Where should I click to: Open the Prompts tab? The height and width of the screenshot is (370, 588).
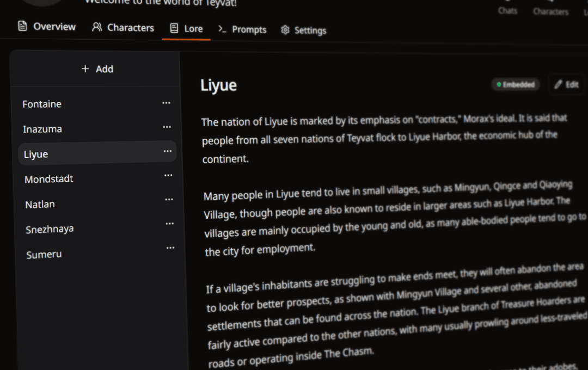click(x=242, y=29)
